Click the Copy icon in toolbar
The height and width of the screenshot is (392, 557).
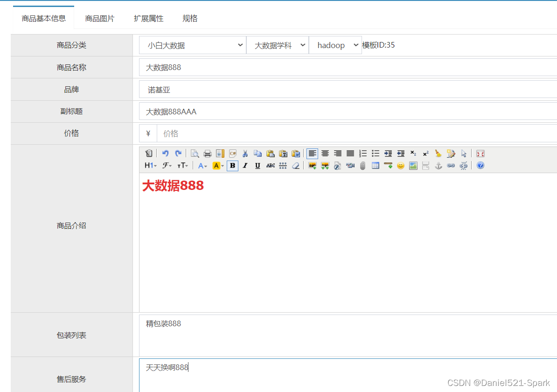[x=258, y=153]
